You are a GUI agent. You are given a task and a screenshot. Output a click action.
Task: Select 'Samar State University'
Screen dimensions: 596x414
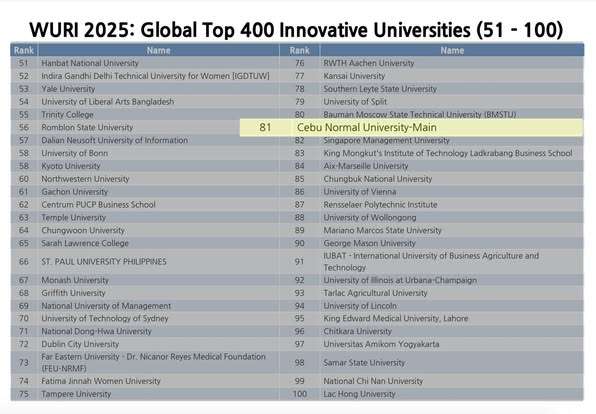coord(364,363)
